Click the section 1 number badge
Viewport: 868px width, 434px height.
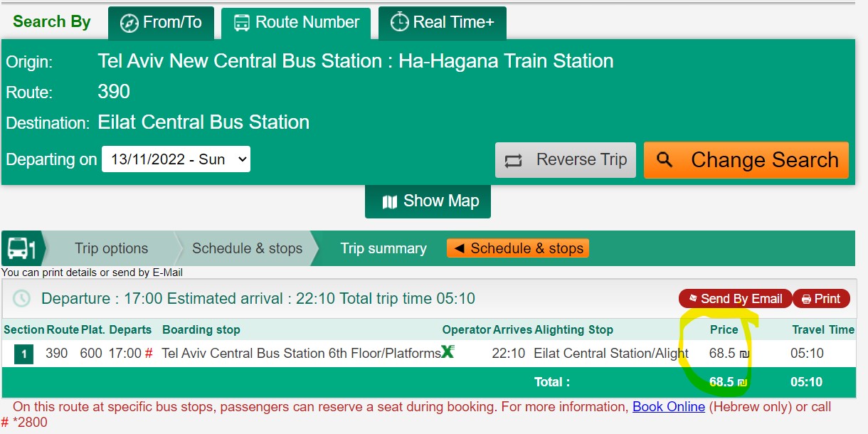[x=24, y=354]
